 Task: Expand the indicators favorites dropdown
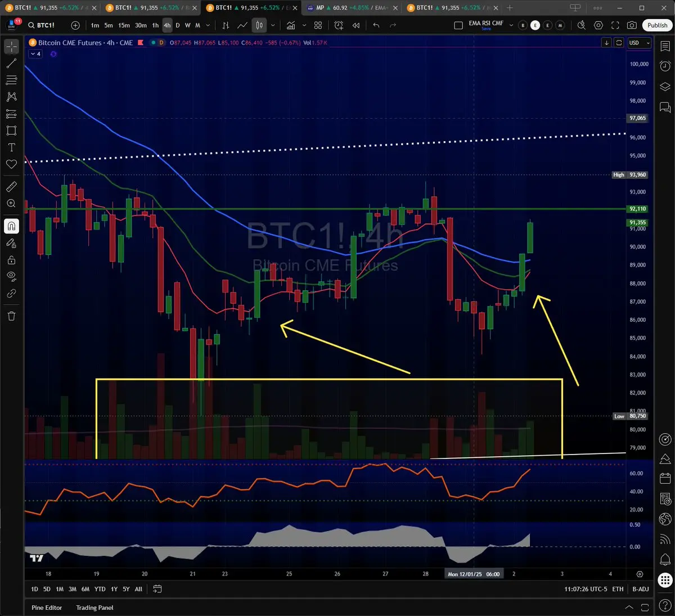coord(304,25)
